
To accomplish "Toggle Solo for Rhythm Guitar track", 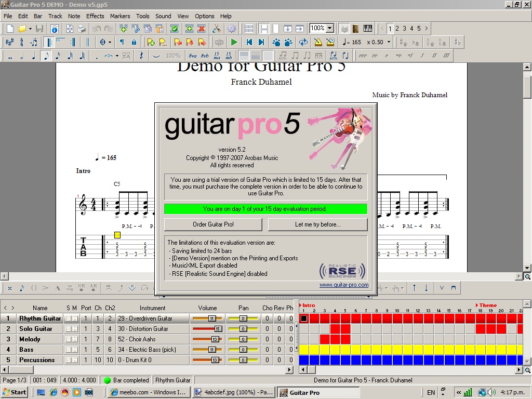I will pyautogui.click(x=69, y=318).
